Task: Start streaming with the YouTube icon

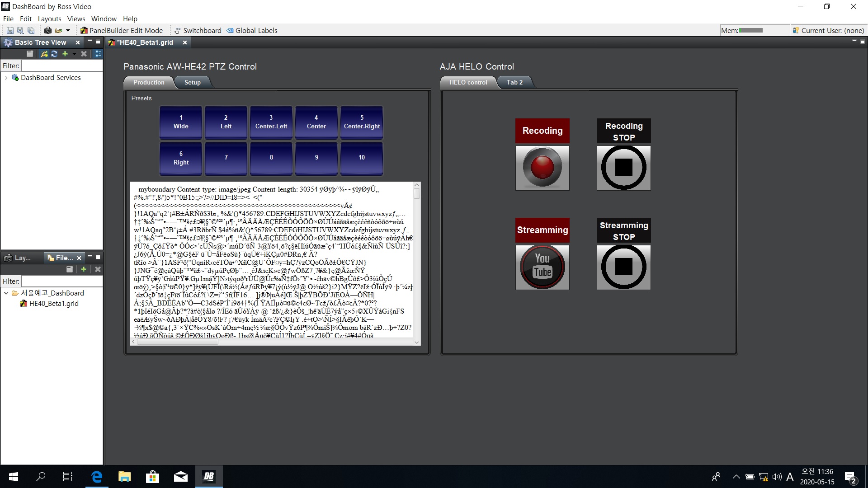Action: [542, 267]
